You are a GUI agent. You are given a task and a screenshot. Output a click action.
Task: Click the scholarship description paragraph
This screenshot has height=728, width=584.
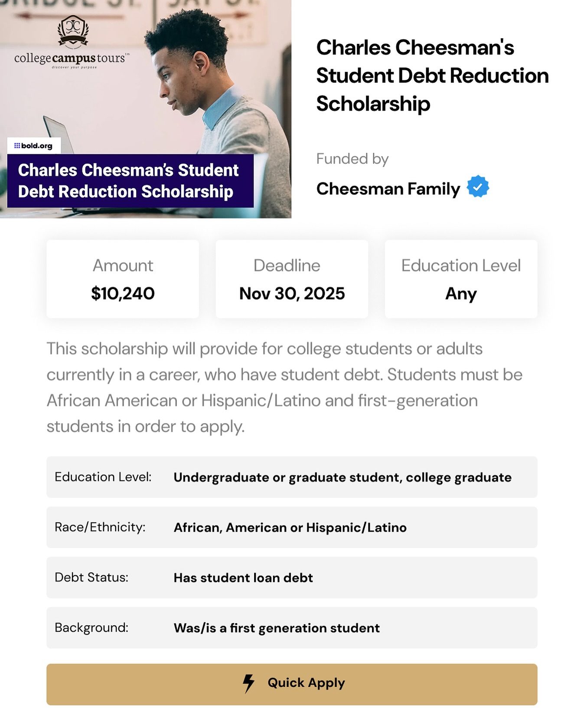(x=284, y=387)
